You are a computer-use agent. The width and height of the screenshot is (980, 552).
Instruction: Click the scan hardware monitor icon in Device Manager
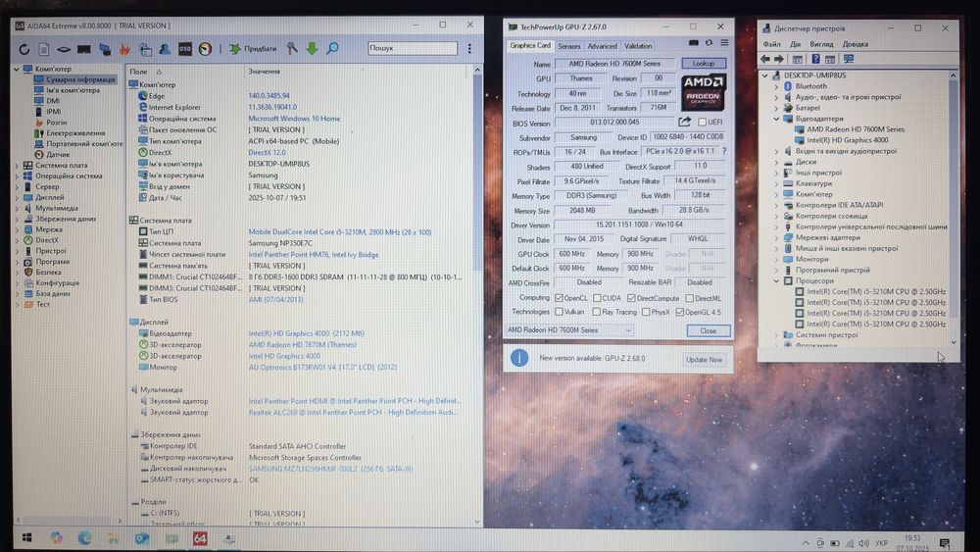point(849,60)
